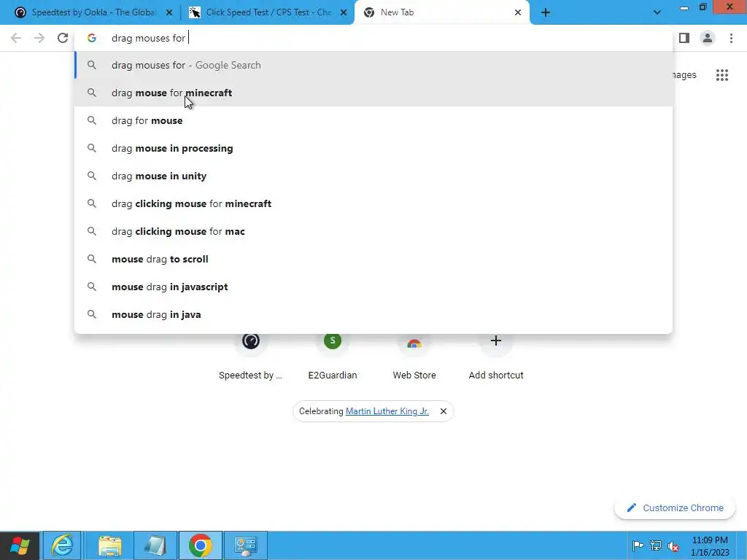Close the New Tab tab
Screen dimensions: 747x560
518,13
